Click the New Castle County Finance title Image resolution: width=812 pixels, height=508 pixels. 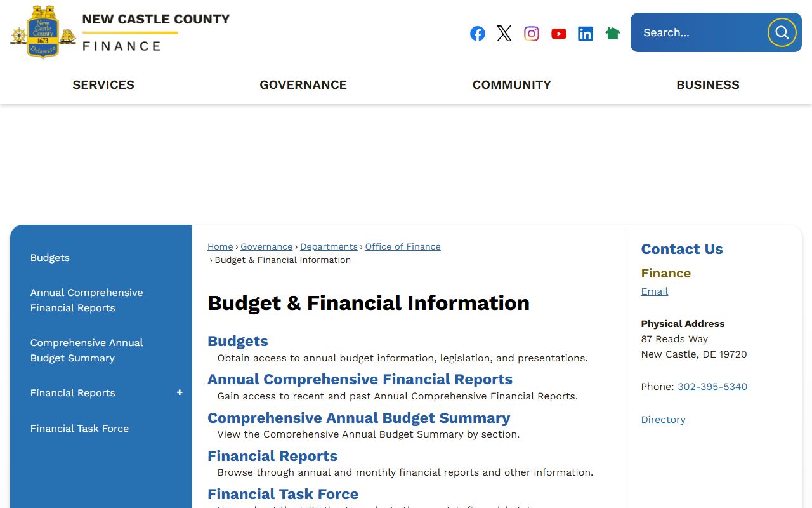click(156, 33)
